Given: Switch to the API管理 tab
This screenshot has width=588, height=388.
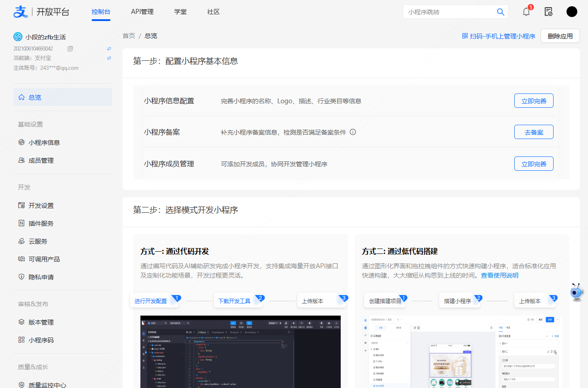Looking at the screenshot, I should pos(142,12).
